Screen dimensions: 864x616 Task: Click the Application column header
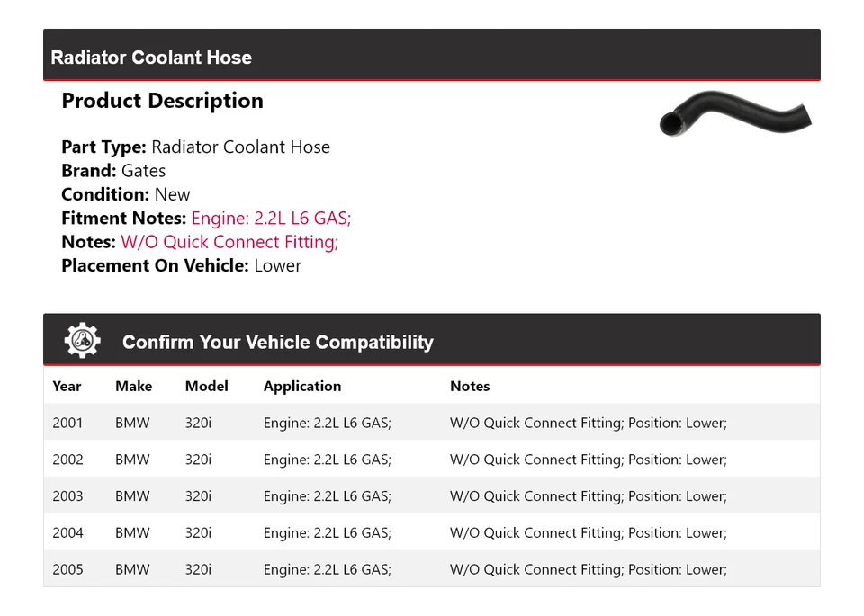click(x=302, y=387)
